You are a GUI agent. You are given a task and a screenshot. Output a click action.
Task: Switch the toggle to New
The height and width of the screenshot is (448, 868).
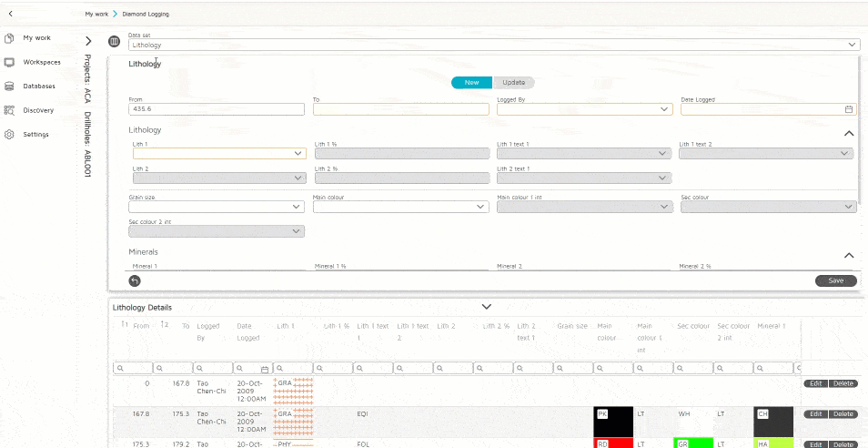(471, 83)
